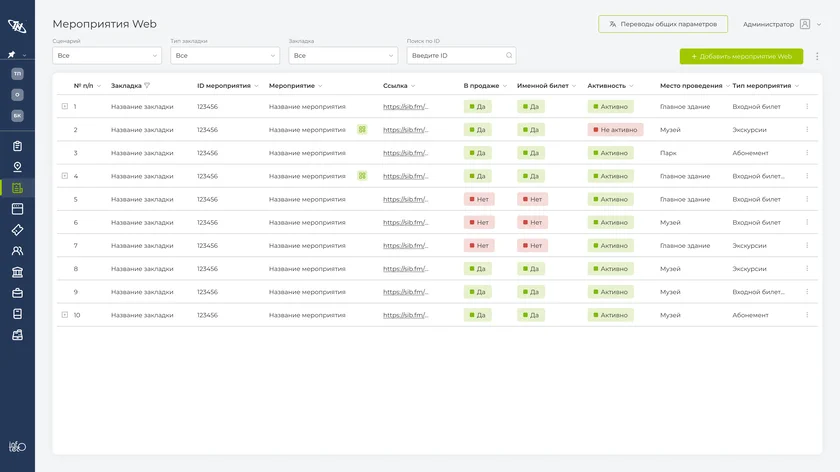Open the museum building sidebar icon
Image resolution: width=840 pixels, height=472 pixels.
point(17,272)
